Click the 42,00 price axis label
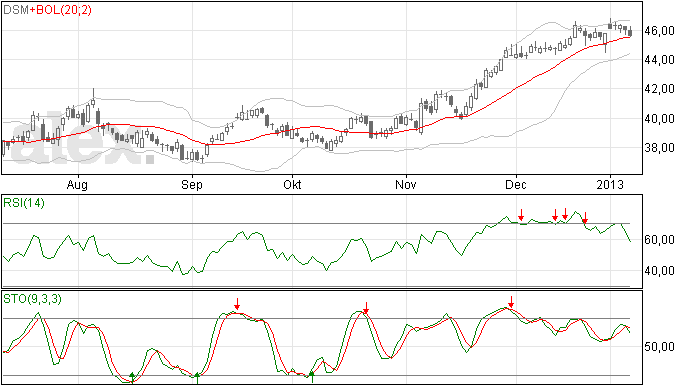Screen dimensions: 690x387 point(659,89)
